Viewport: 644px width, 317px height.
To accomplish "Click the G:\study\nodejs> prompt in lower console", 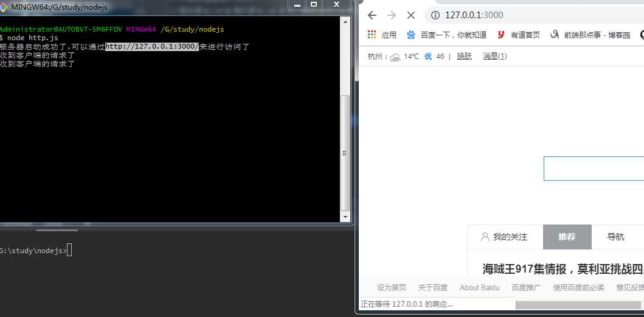I will tap(33, 251).
